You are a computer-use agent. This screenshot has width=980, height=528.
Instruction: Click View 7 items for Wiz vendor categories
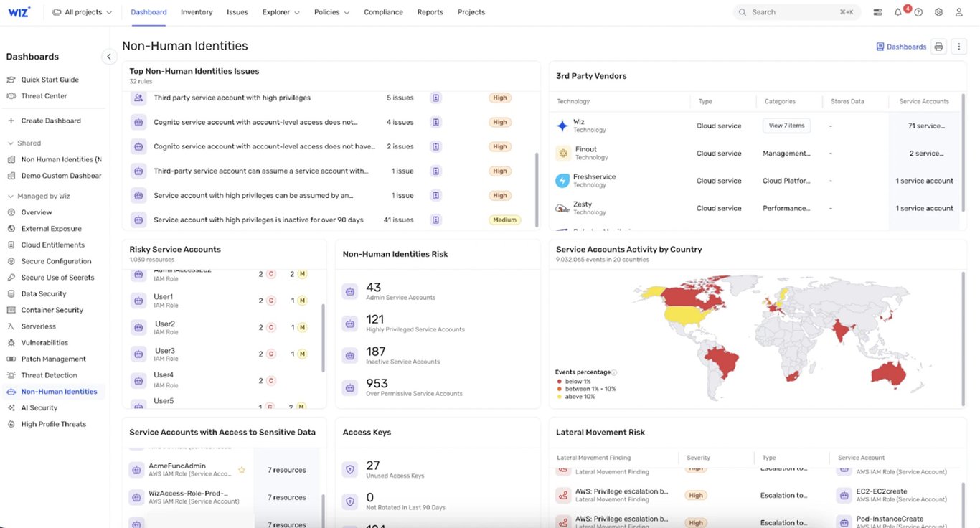(786, 125)
